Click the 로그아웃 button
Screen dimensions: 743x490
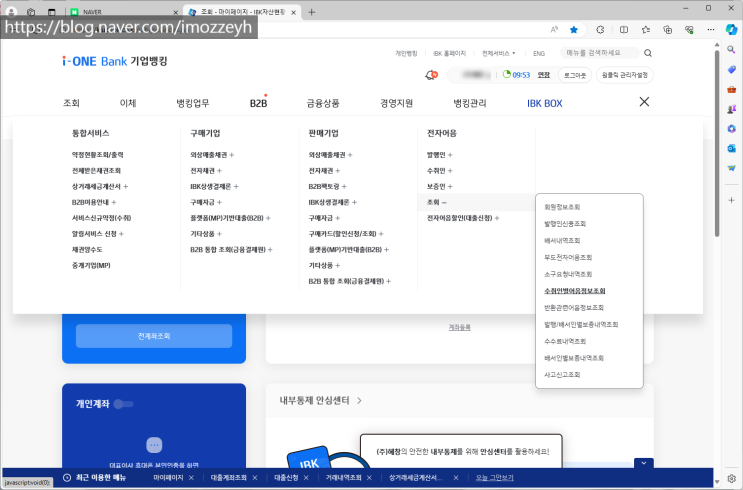pyautogui.click(x=575, y=75)
